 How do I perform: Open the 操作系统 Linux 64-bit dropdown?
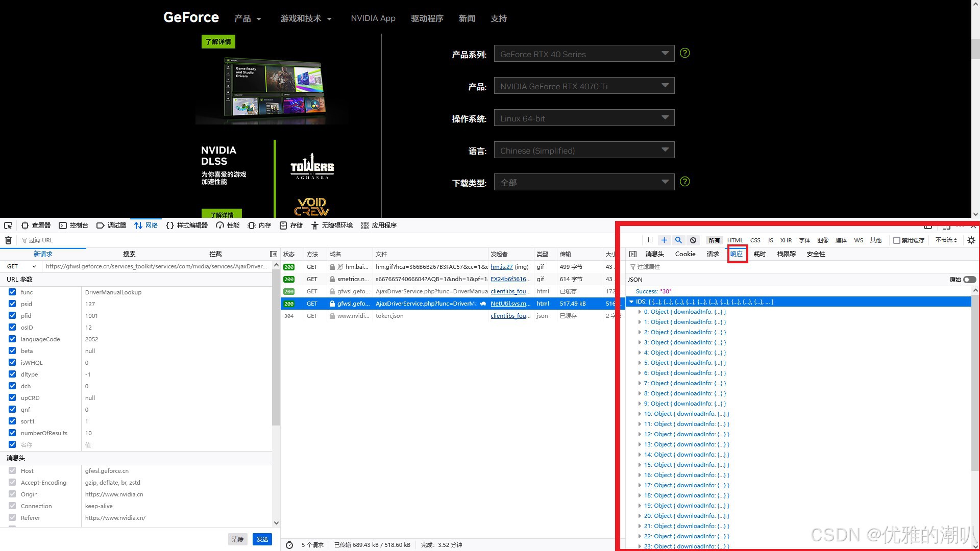pos(584,118)
